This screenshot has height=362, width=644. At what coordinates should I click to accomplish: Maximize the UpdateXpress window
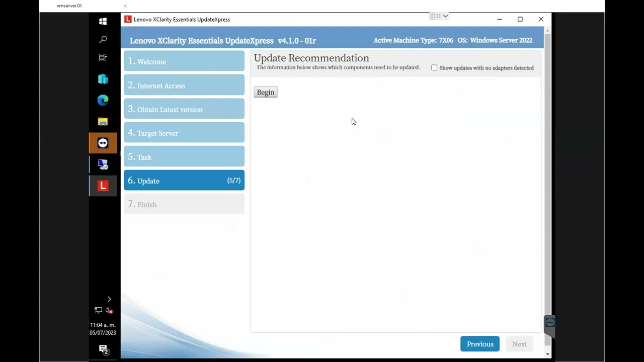pos(520,19)
